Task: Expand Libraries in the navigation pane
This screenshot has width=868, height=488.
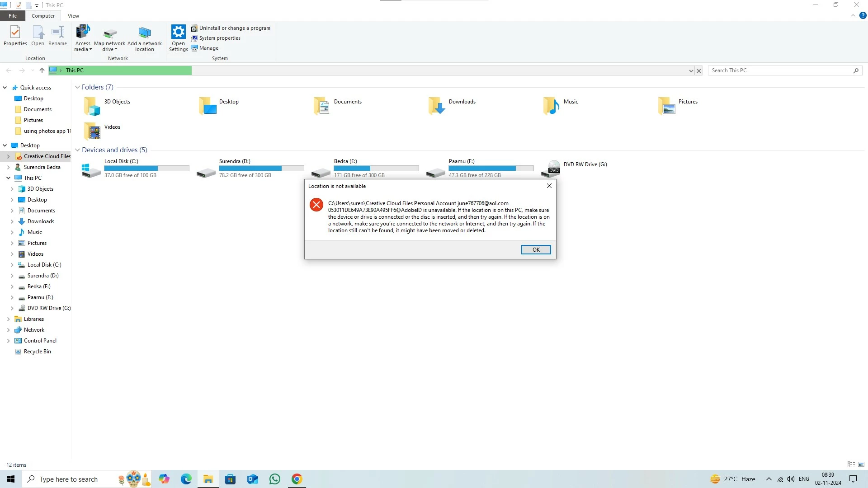Action: [x=8, y=319]
